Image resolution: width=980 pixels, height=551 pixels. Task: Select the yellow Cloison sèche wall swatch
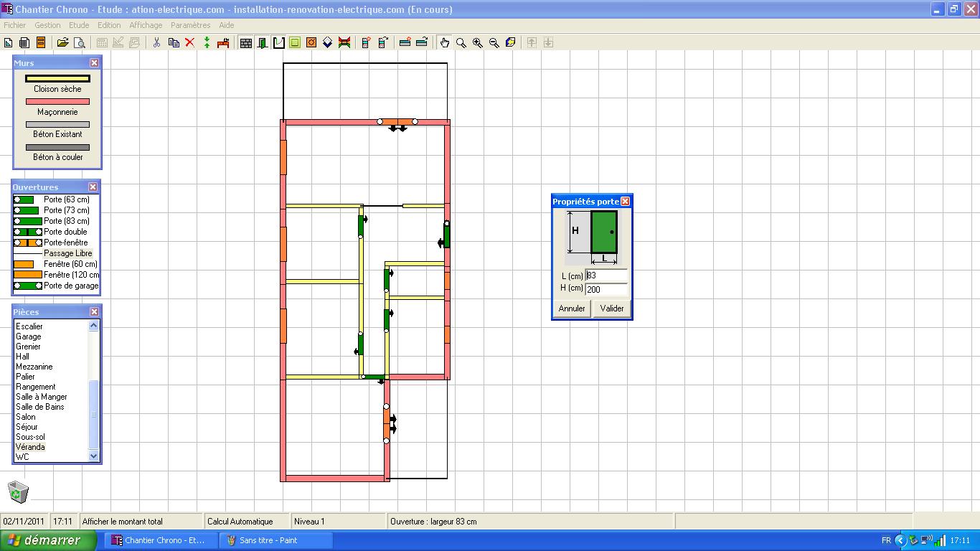(x=57, y=79)
